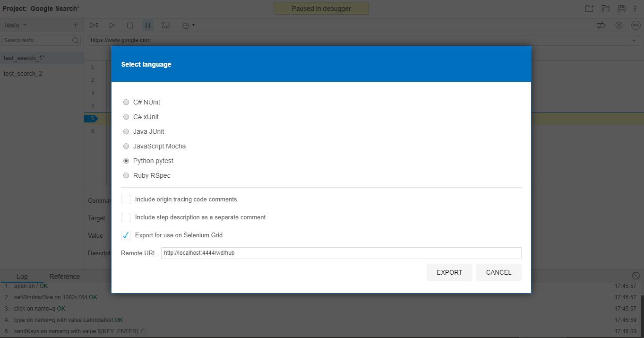This screenshot has width=644, height=338.
Task: Click inside the Remote URL field
Action: point(340,253)
